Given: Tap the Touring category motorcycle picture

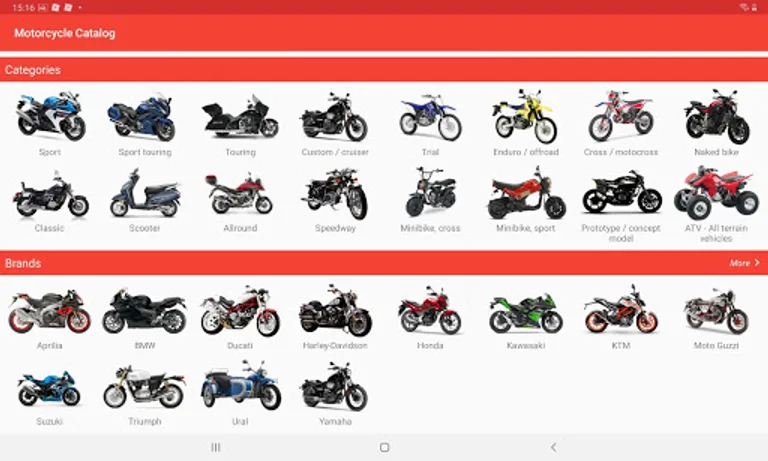Looking at the screenshot, I should click(240, 118).
